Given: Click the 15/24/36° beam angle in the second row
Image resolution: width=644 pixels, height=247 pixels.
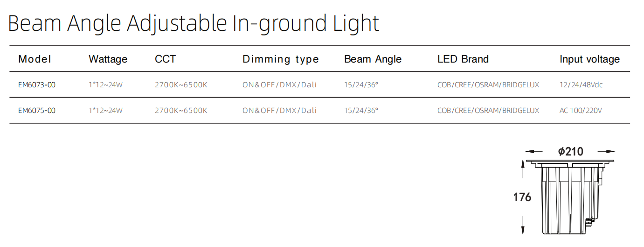Looking at the screenshot, I should coord(361,111).
